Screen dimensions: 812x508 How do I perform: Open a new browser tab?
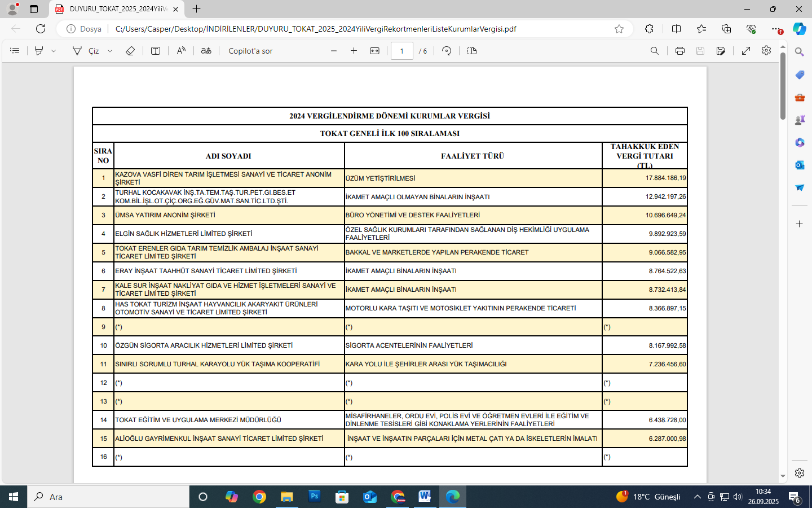[x=196, y=9]
